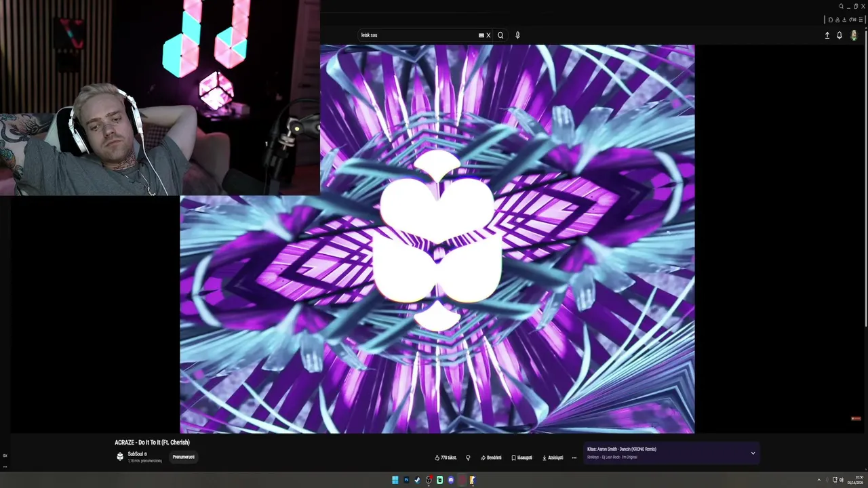Viewport: 868px width, 488px height.
Task: Share the video using Bendrinti
Action: click(x=492, y=457)
